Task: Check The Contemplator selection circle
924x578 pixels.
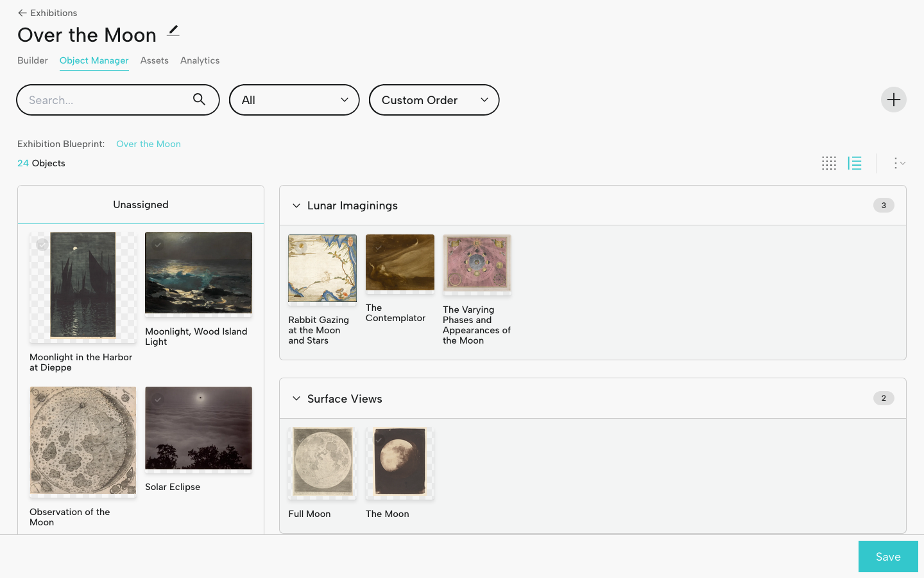Action: 378,247
